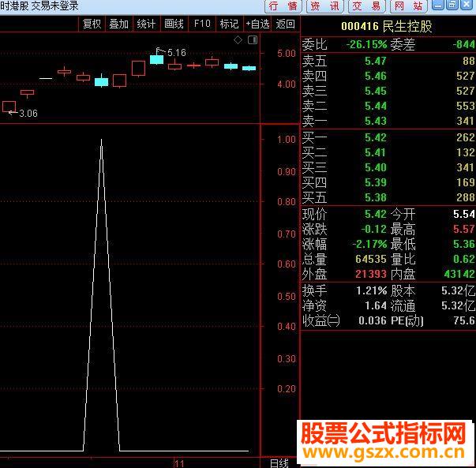Open the 统计 statistics option

pyautogui.click(x=146, y=24)
